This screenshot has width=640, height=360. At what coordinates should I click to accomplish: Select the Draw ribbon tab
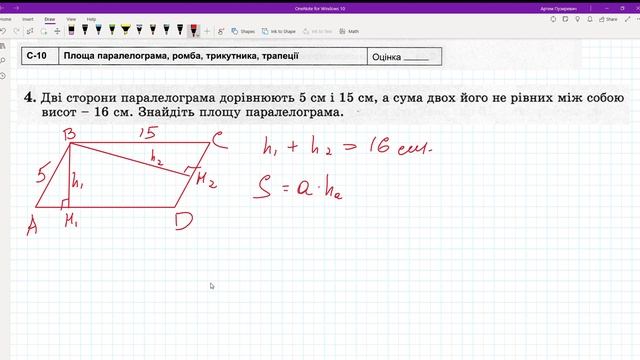point(50,19)
